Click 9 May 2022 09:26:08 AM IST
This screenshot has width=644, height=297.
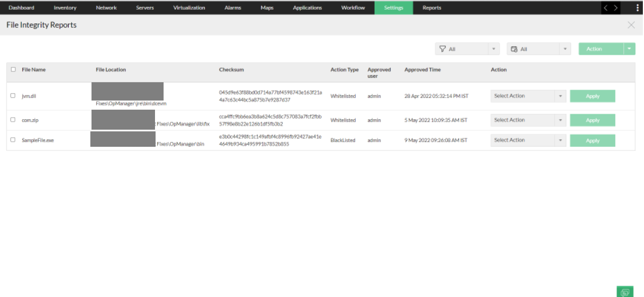pyautogui.click(x=436, y=141)
